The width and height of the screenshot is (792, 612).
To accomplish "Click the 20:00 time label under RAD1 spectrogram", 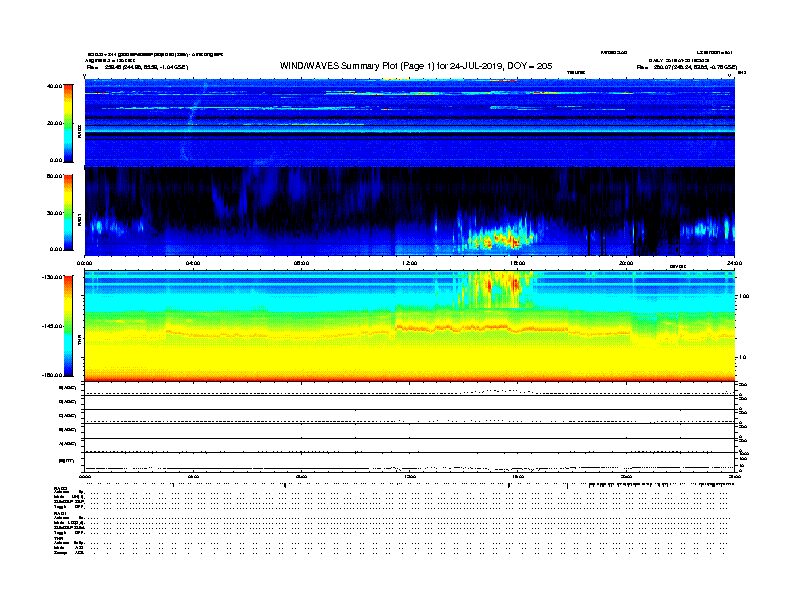I will (626, 263).
